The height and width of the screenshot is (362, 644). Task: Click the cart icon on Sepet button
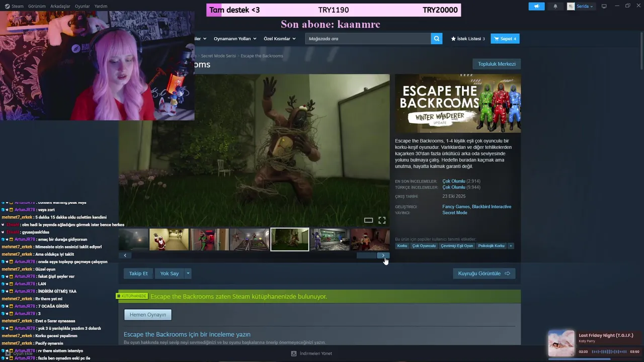coord(497,39)
